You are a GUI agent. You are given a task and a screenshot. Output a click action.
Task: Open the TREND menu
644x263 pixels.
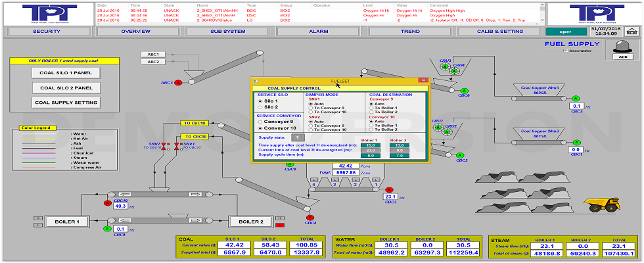coord(409,32)
